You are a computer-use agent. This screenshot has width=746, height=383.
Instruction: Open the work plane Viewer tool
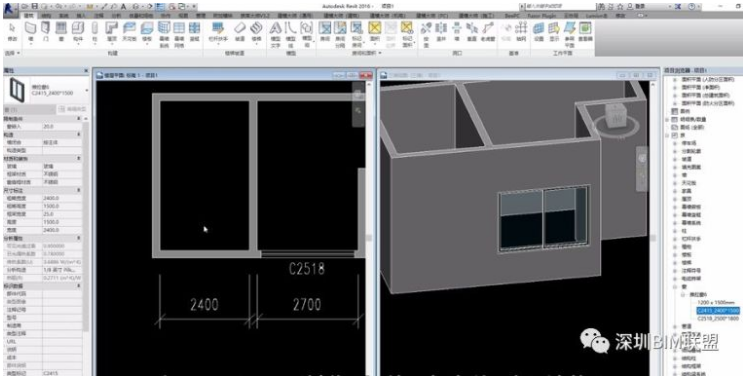[585, 30]
